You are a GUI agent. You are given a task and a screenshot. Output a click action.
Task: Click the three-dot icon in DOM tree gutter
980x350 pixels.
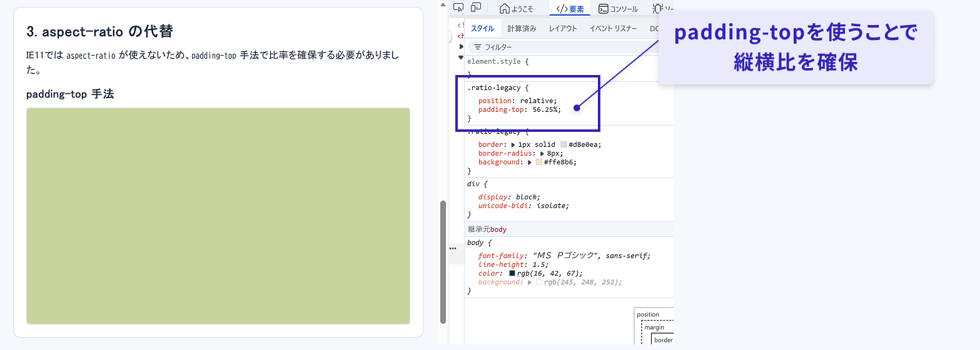pos(453,249)
